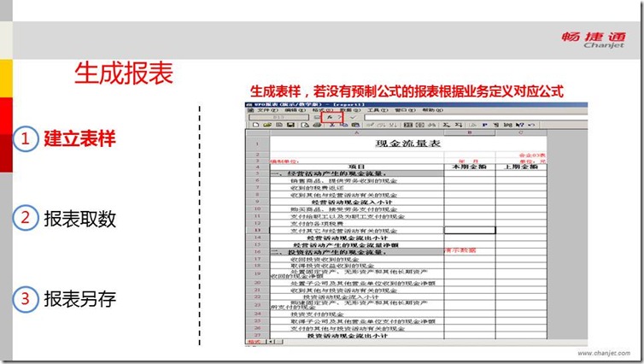Screen dimensions: 644x364
Task: Click the 现金流量表 title cell
Action: point(408,144)
